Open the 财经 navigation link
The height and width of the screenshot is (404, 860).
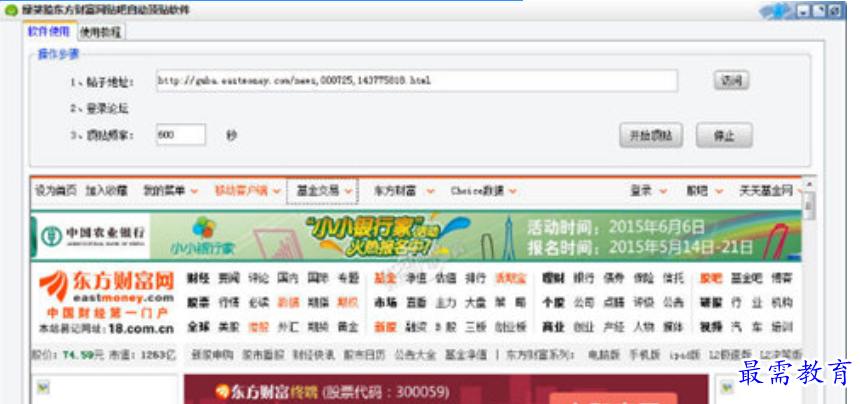click(198, 278)
